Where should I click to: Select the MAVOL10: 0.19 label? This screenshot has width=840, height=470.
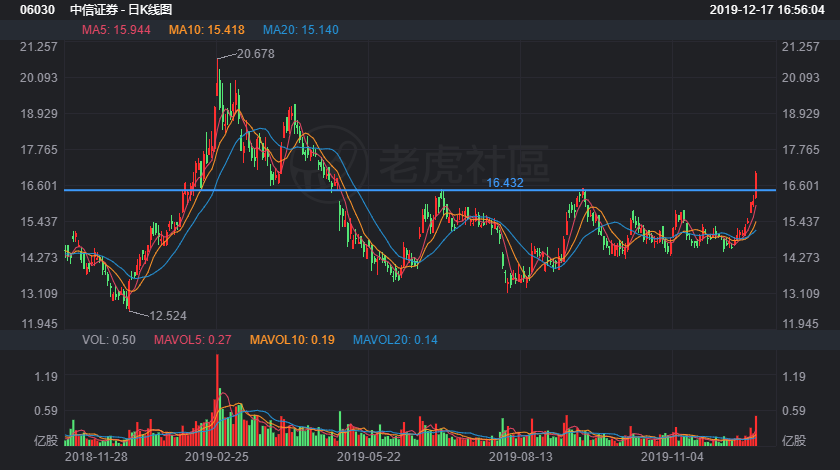click(292, 340)
